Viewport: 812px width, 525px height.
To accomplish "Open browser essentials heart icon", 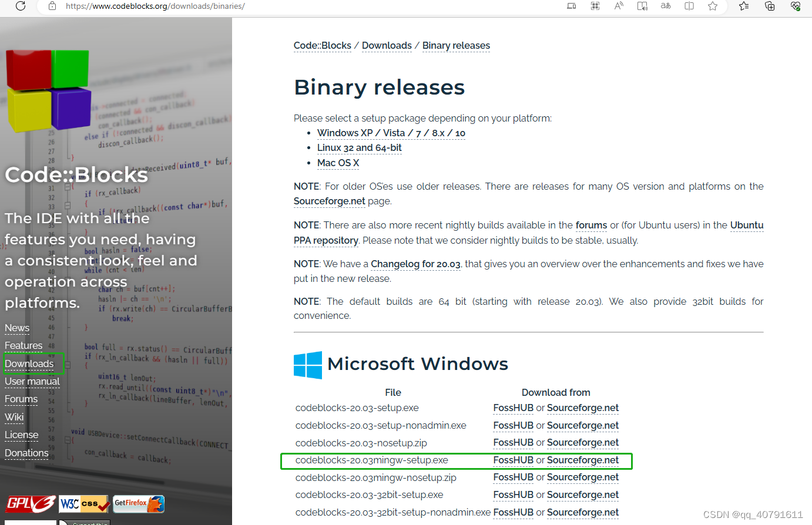I will pos(796,6).
